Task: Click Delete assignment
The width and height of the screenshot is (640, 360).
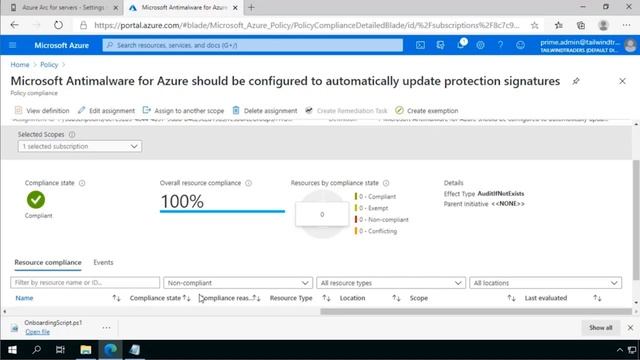Action: point(265,111)
